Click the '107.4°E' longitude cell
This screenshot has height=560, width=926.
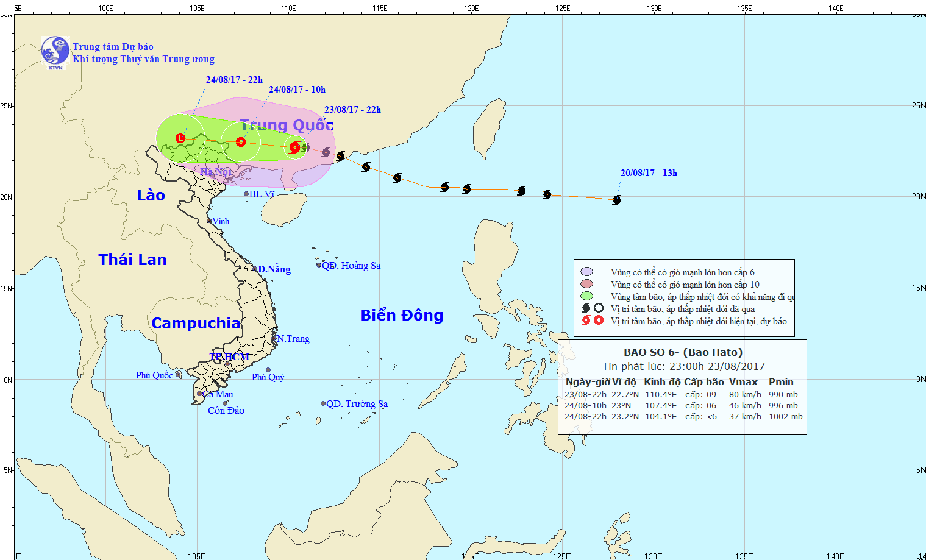(x=661, y=405)
